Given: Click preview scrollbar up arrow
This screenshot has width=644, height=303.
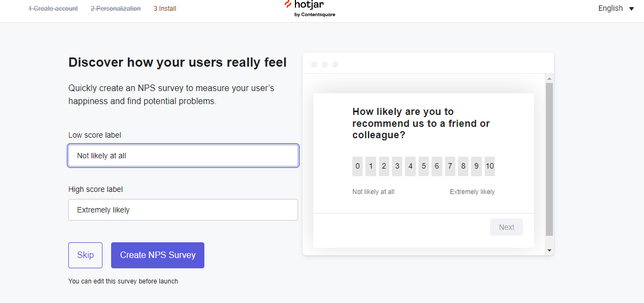Looking at the screenshot, I should point(550,78).
